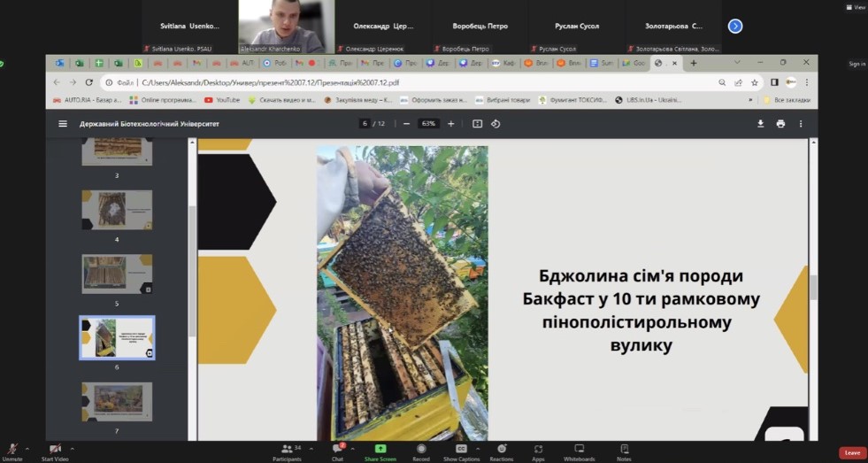The width and height of the screenshot is (868, 463).
Task: Open Reactions menu
Action: click(x=502, y=451)
